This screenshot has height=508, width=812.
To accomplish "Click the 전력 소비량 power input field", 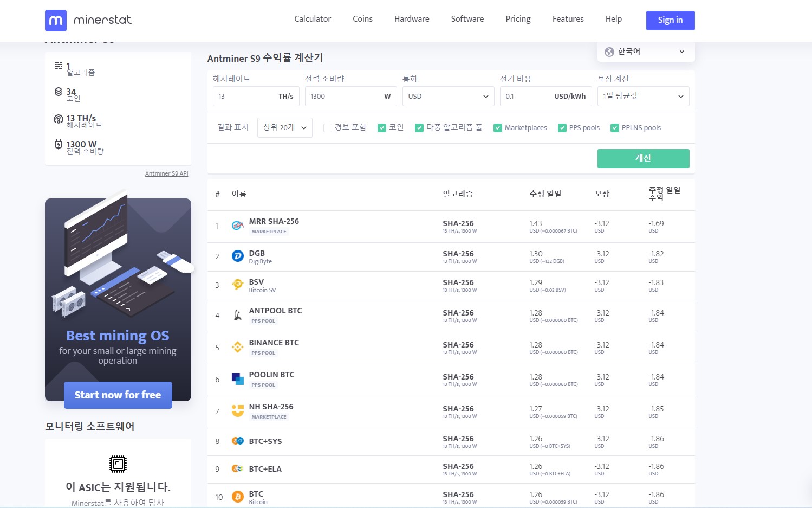I will tap(351, 96).
